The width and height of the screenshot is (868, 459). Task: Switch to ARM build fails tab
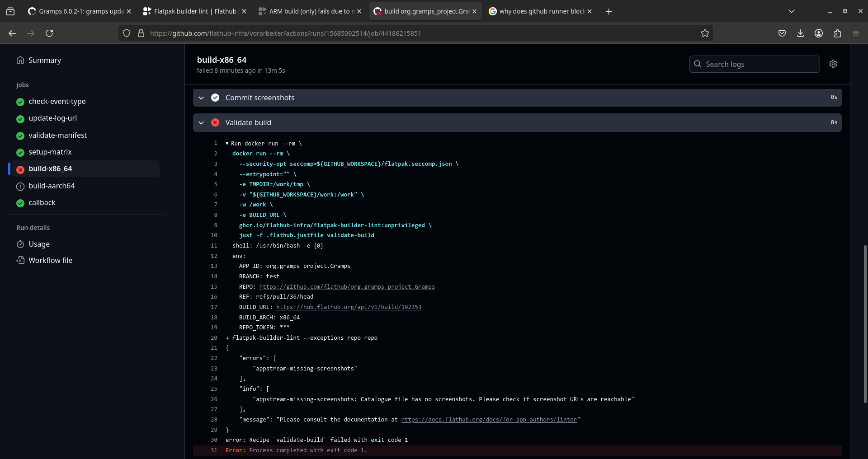coord(310,11)
